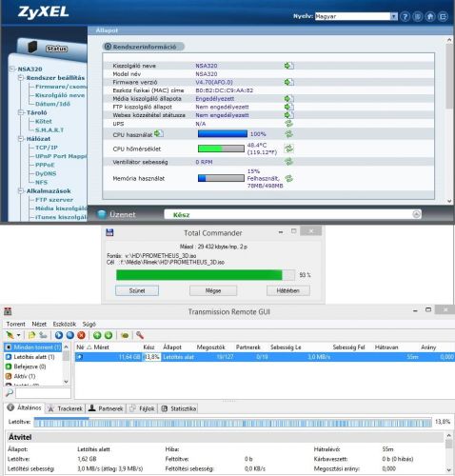455x476 pixels.
Task: Click edit icon next to Kiszolgáló neve NSA320
Action: point(288,66)
